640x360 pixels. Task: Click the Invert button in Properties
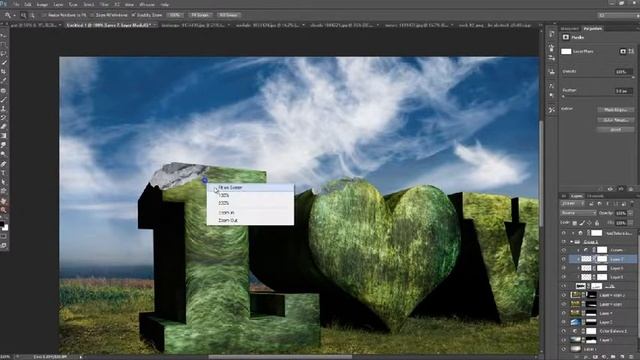(616, 129)
